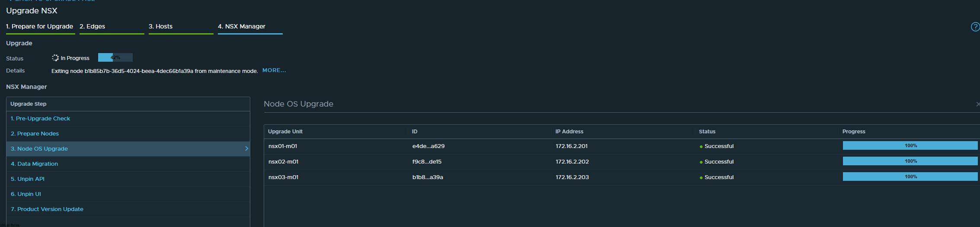
Task: Click the Node OS Upgrade panel heading
Action: pos(298,104)
